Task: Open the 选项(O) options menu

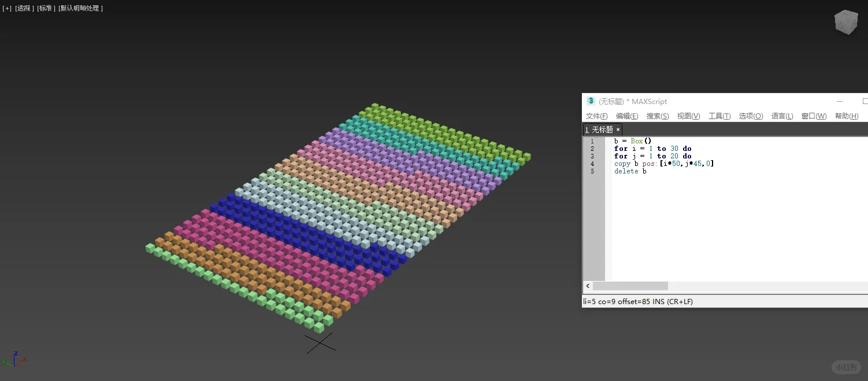Action: click(750, 116)
